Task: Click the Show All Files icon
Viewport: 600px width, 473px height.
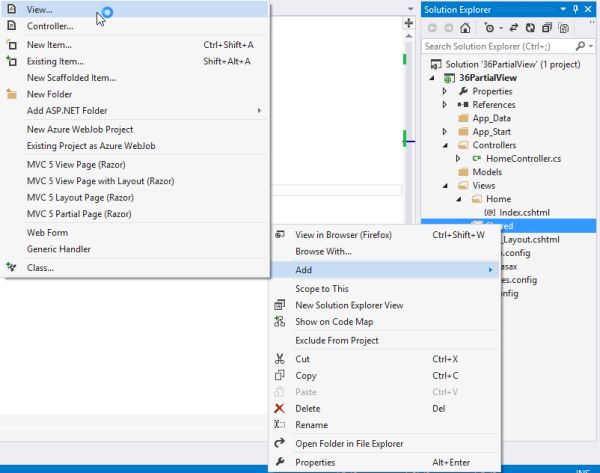Action: click(x=564, y=28)
